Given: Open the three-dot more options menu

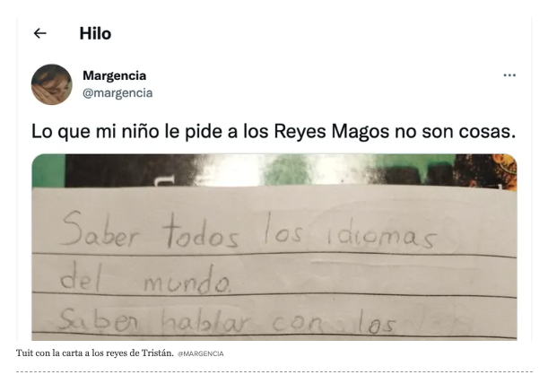Looking at the screenshot, I should (509, 75).
